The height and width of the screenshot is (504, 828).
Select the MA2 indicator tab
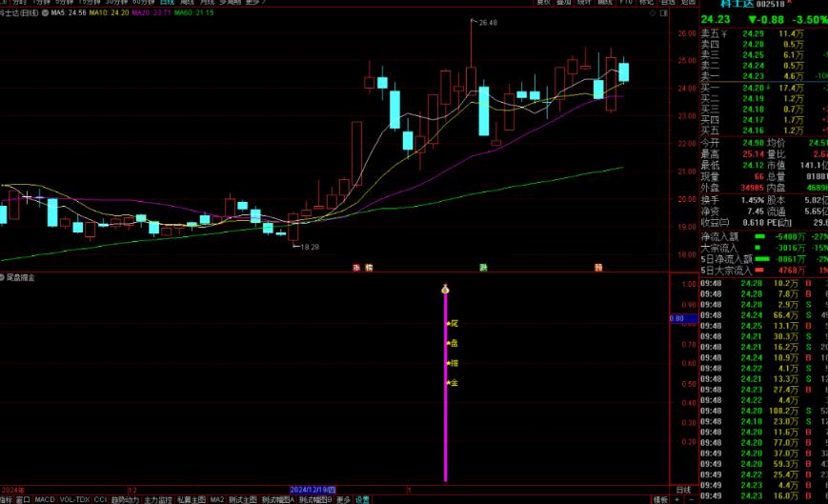coord(216,499)
